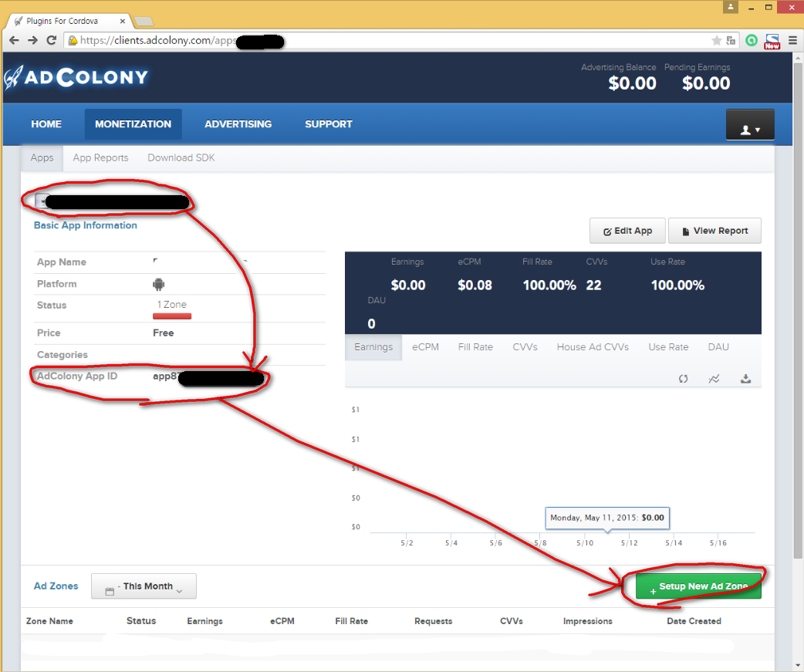804x672 pixels.
Task: Download chart data with download icon
Action: [745, 379]
